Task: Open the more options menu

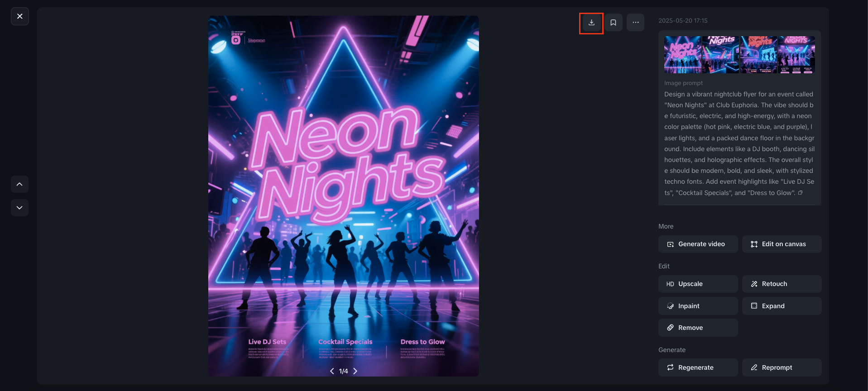Action: pyautogui.click(x=635, y=22)
